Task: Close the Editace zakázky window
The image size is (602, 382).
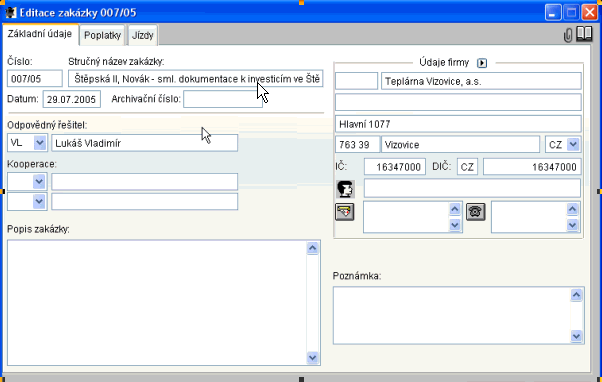Action: point(589,13)
